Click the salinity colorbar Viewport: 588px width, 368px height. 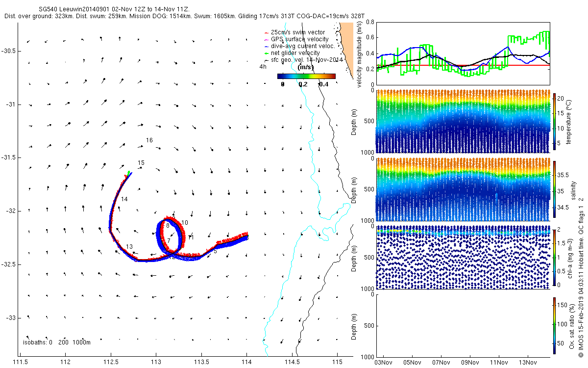pos(555,189)
